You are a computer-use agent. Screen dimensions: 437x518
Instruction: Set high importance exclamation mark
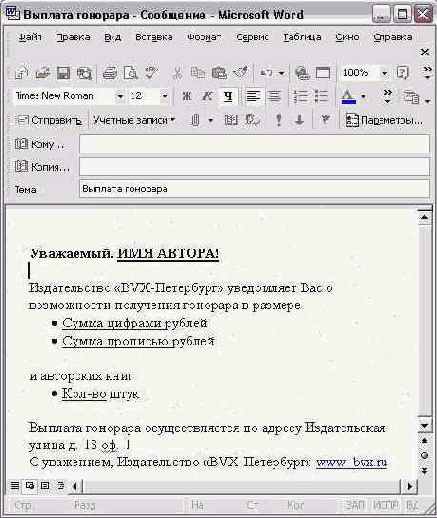[279, 120]
